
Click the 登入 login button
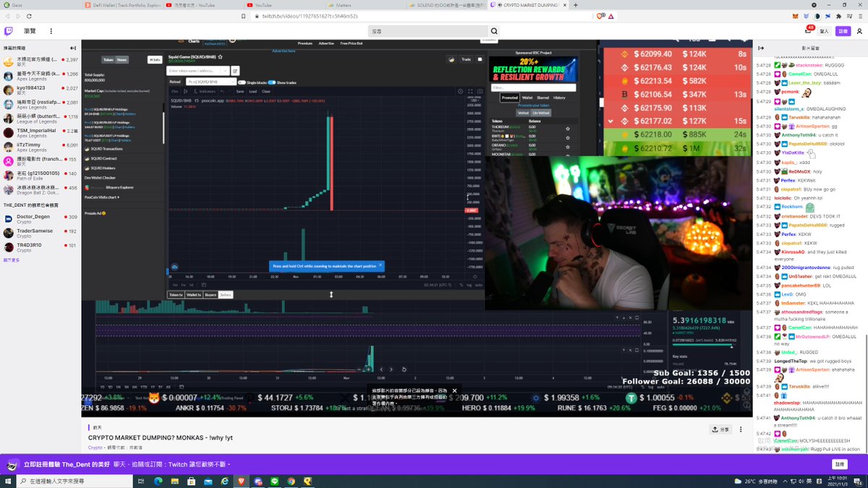(825, 31)
